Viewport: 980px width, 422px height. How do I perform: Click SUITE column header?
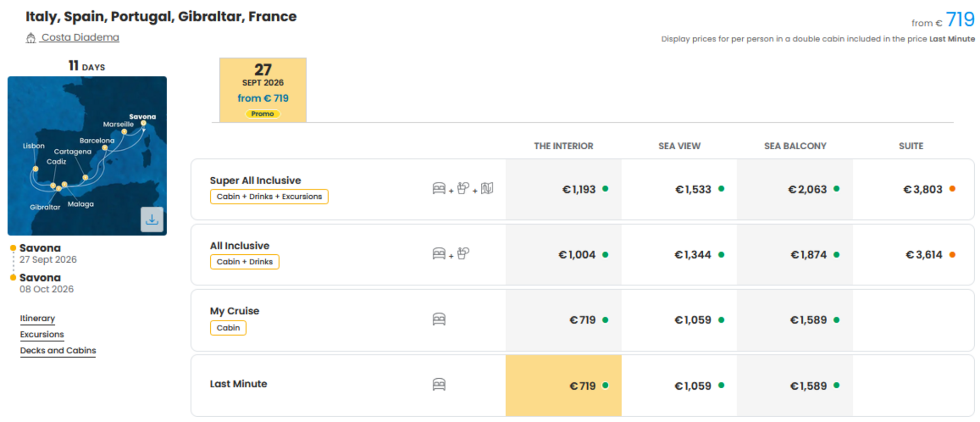pyautogui.click(x=911, y=146)
